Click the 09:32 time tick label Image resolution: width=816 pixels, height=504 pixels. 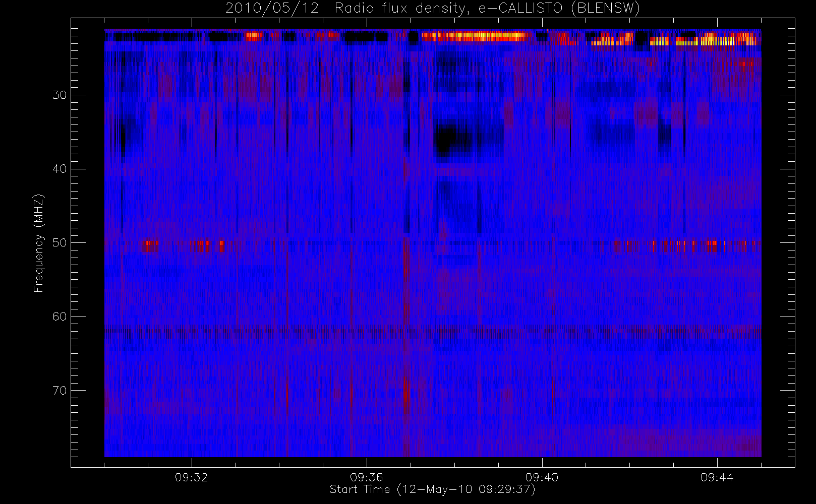point(192,477)
